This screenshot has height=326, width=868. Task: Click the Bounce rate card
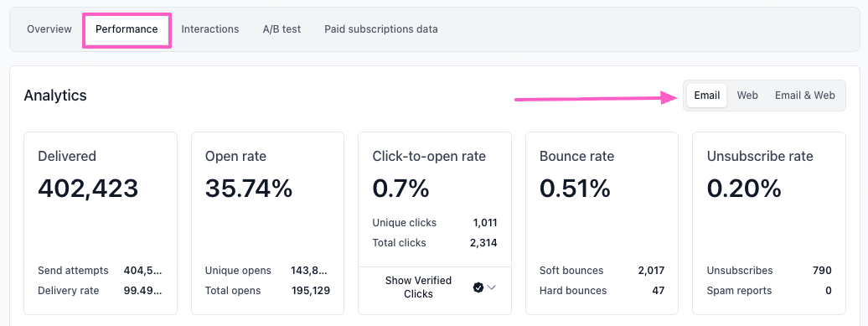click(602, 223)
